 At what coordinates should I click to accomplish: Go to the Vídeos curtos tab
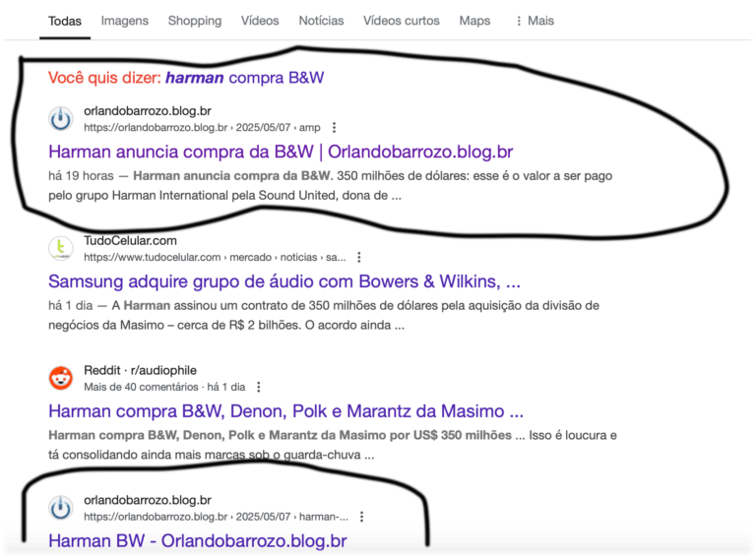pyautogui.click(x=402, y=21)
